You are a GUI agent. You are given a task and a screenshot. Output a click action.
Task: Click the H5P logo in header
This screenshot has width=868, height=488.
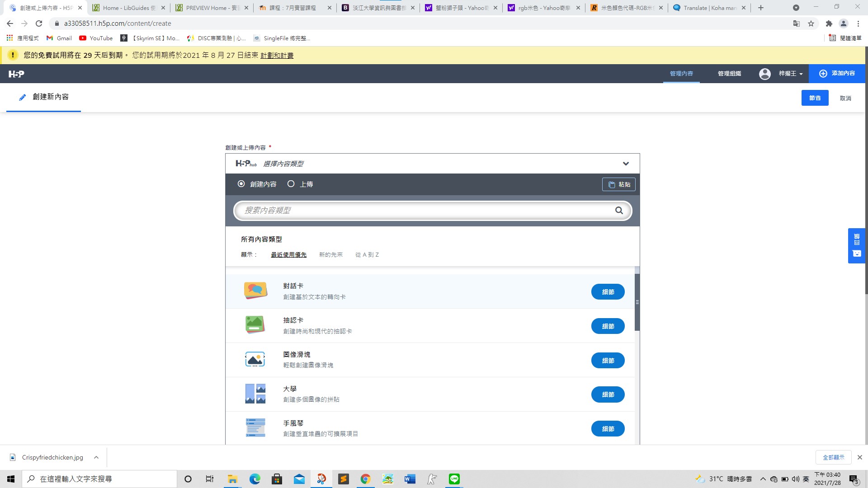click(x=16, y=74)
